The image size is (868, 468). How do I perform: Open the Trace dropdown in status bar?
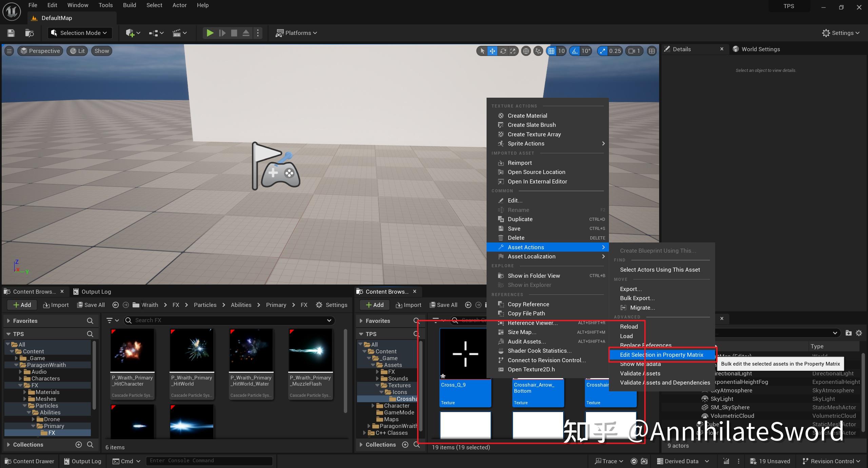(x=609, y=461)
